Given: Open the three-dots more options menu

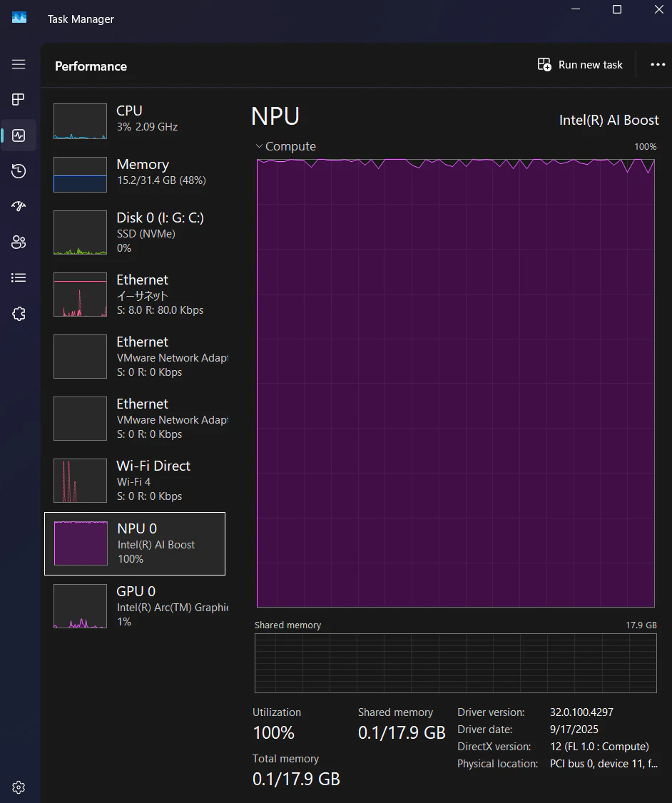Looking at the screenshot, I should click(658, 64).
